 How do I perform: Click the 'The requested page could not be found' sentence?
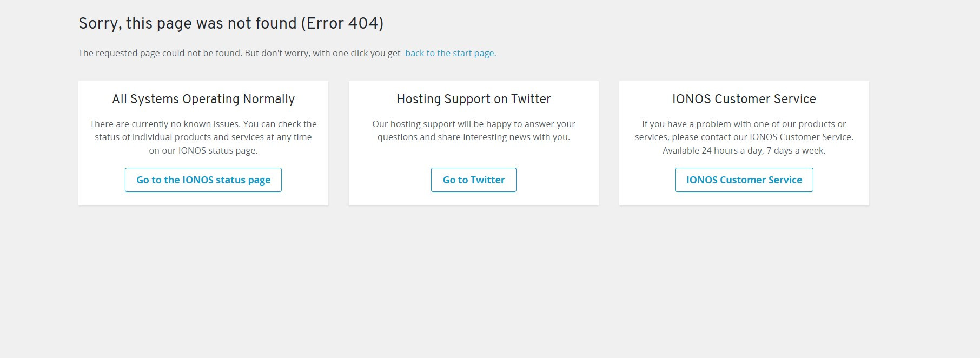click(x=240, y=53)
